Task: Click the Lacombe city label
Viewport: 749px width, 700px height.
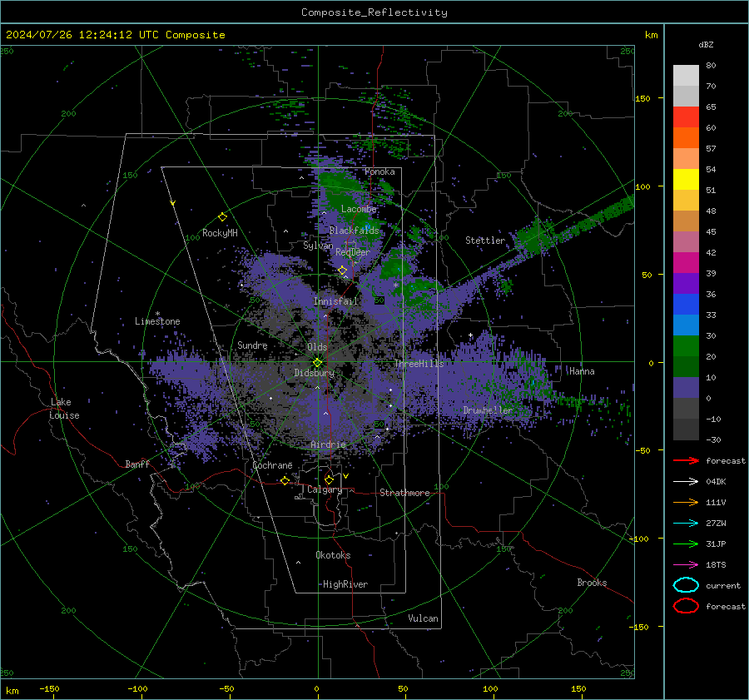Action: (359, 209)
